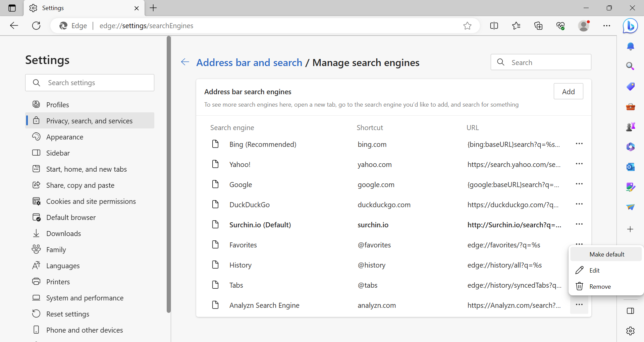Open a new tab with plus button
The width and height of the screenshot is (644, 342).
pos(153,8)
